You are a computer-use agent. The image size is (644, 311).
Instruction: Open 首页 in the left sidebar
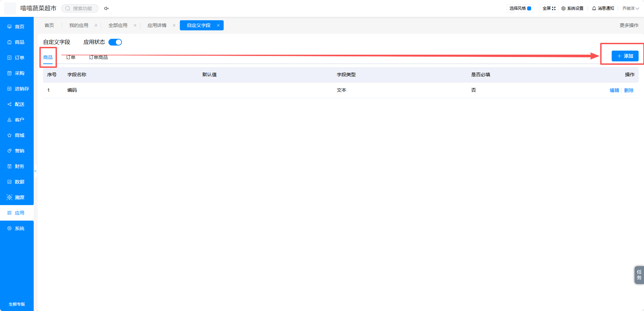click(17, 27)
